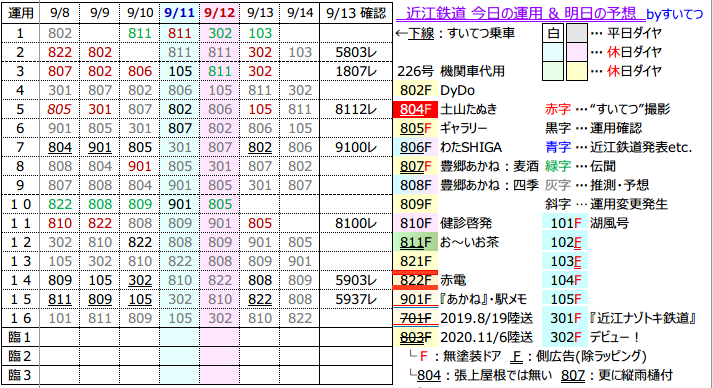Screen dimensions: 713x388
Task: Click row label 臨3
Action: [21, 375]
